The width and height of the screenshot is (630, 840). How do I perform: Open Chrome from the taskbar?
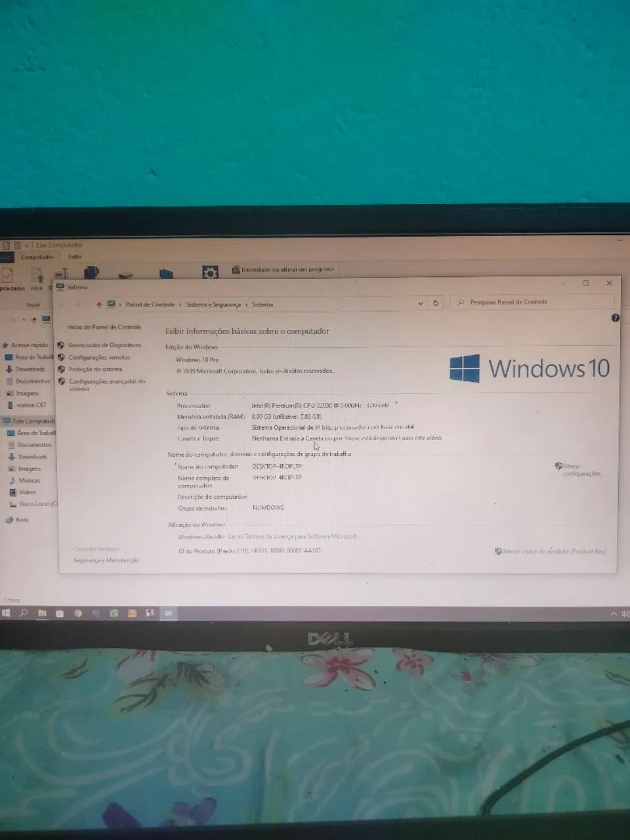click(x=78, y=613)
